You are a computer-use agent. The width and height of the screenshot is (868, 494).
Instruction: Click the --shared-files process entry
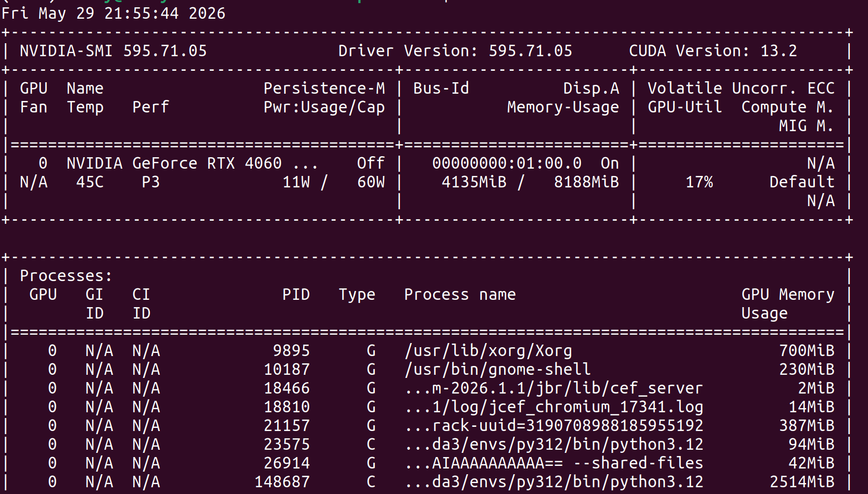coord(553,463)
